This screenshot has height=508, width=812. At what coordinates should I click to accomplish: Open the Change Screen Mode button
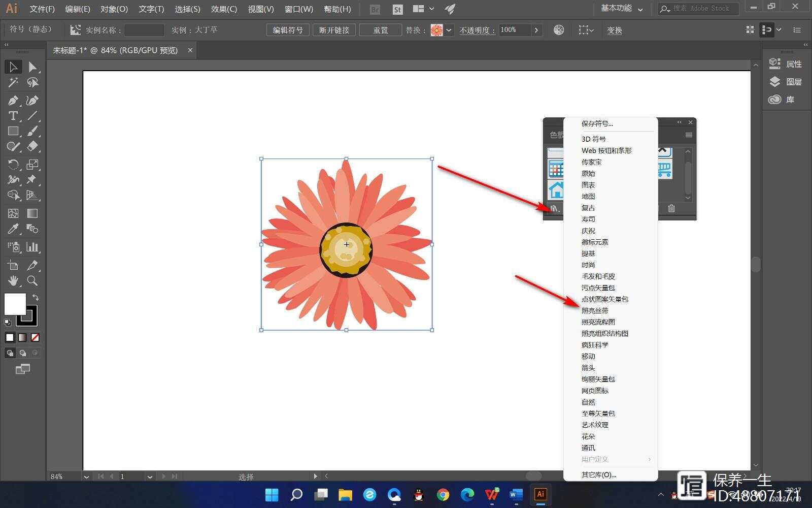pos(22,369)
